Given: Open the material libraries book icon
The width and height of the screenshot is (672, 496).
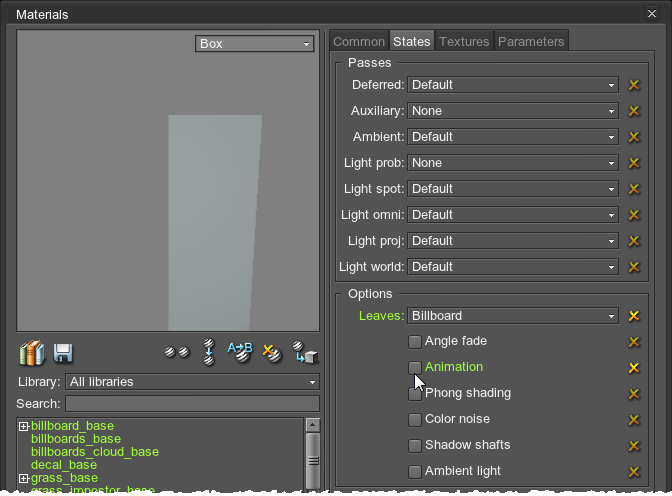Looking at the screenshot, I should (x=32, y=353).
